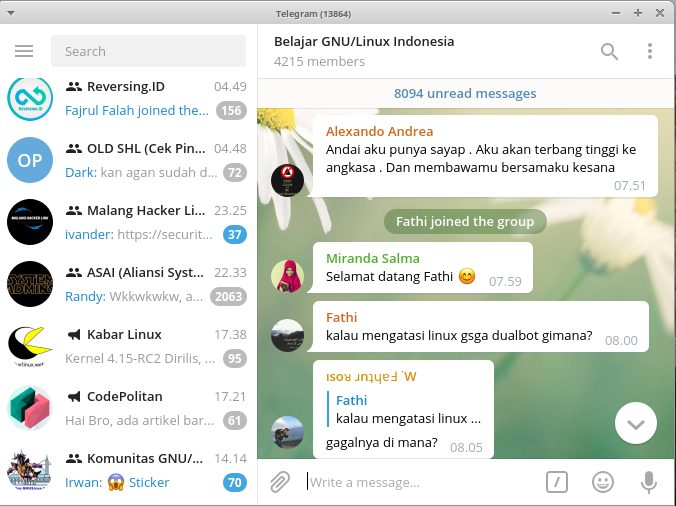Screen dimensions: 676x506
Task: Open the Malang Hacker Link chat
Action: point(128,222)
